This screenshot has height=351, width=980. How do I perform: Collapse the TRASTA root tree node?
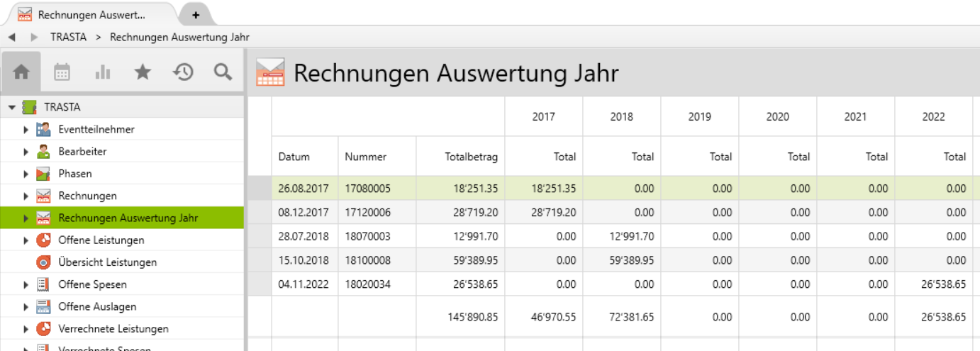click(x=12, y=108)
